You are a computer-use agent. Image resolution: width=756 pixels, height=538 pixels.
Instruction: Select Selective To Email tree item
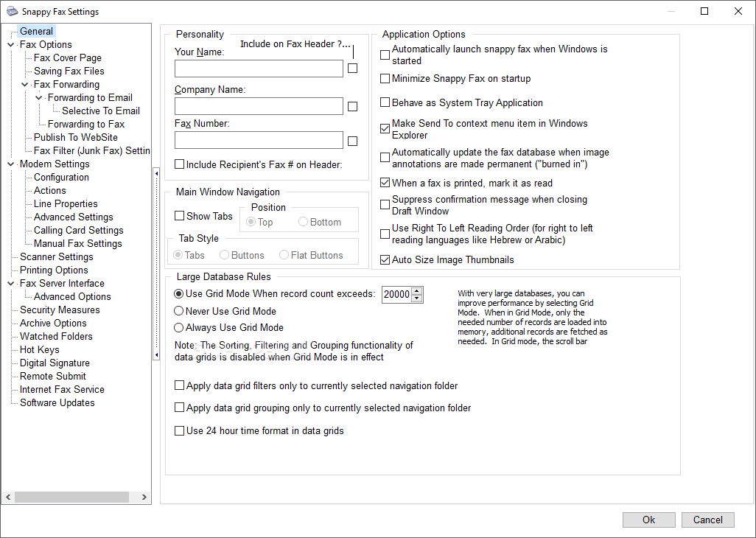tap(101, 111)
